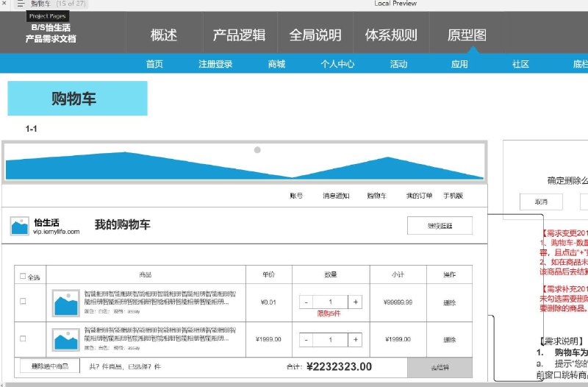
Task: Click 删除 for the ¥0.01 product
Action: coord(449,302)
